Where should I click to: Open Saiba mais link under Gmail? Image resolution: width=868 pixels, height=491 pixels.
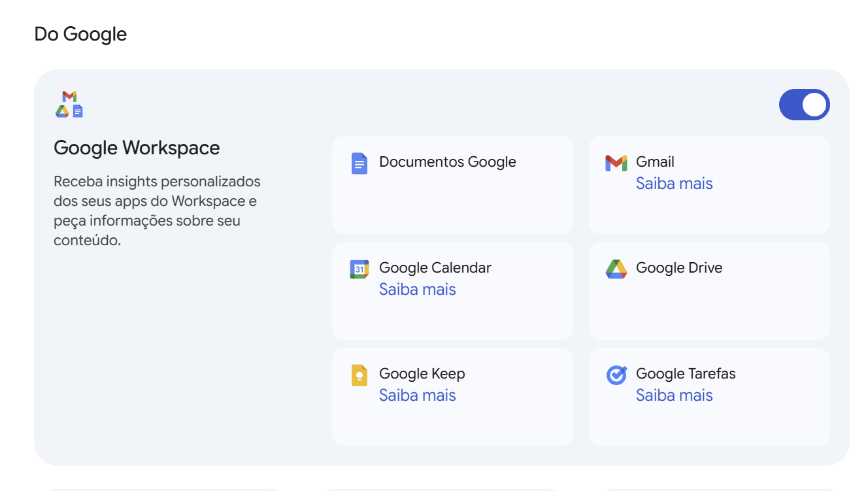pyautogui.click(x=674, y=184)
